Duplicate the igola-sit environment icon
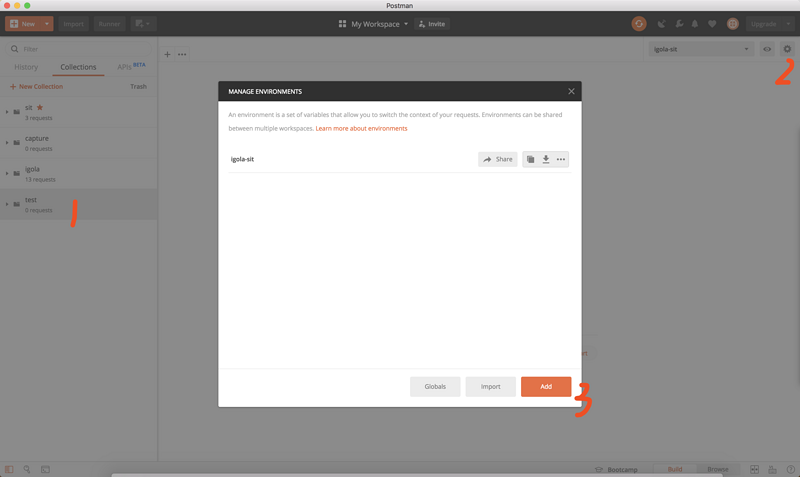The height and width of the screenshot is (477, 800). pos(531,159)
